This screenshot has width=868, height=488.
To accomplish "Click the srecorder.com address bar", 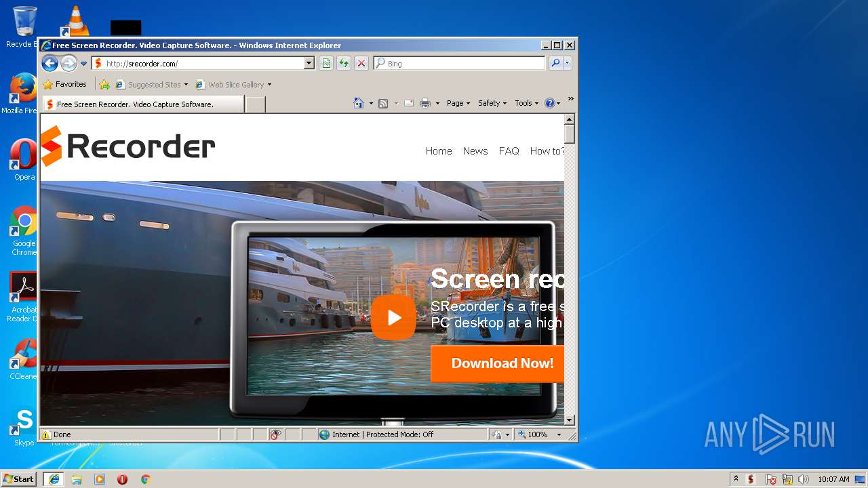I will pyautogui.click(x=198, y=63).
